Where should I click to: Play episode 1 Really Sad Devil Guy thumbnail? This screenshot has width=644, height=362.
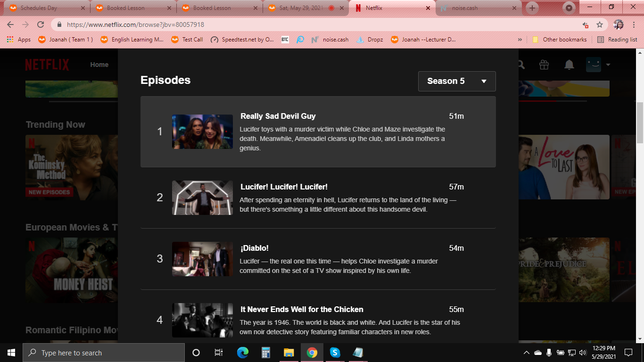[202, 132]
